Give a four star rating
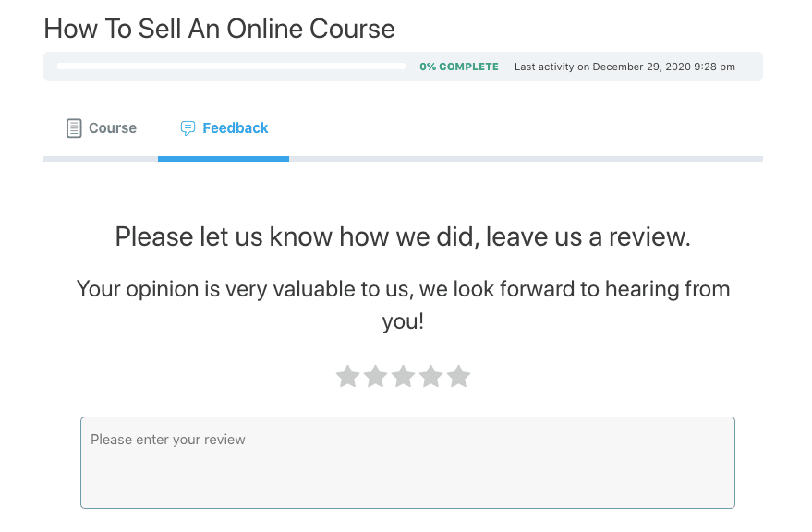 pos(430,376)
